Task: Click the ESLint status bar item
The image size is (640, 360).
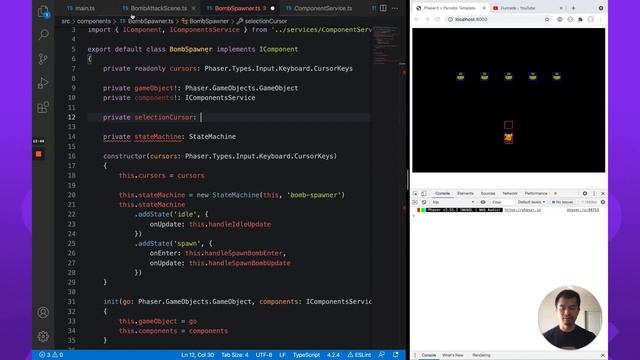Action: tap(359, 355)
